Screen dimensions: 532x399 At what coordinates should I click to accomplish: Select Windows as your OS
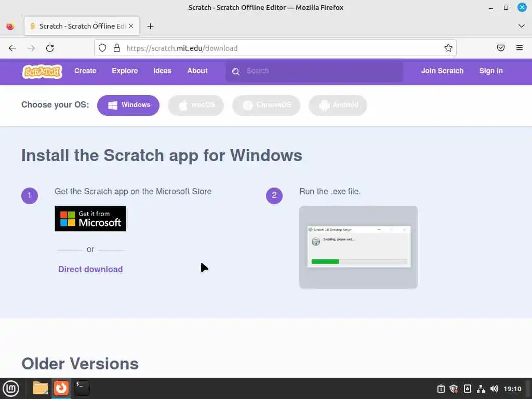[128, 105]
